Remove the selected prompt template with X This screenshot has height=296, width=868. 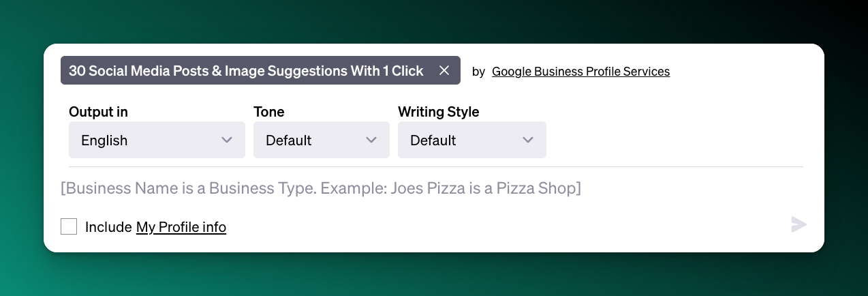point(444,71)
